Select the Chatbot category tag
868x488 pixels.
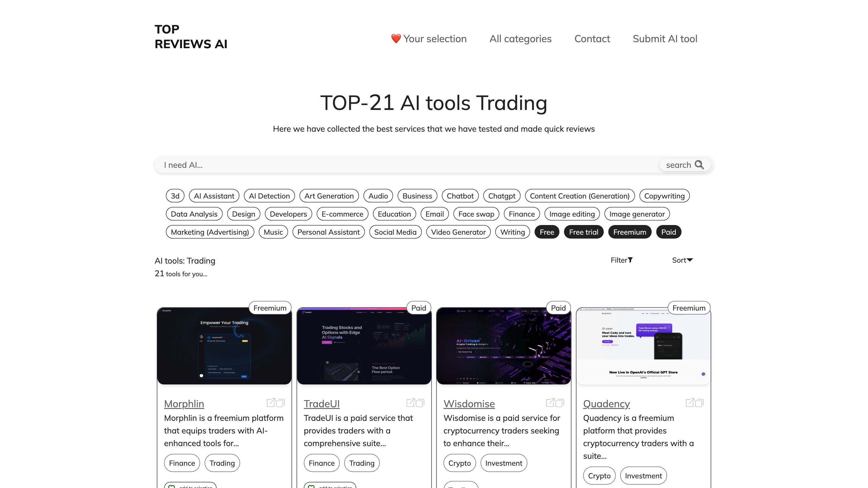[x=460, y=196]
